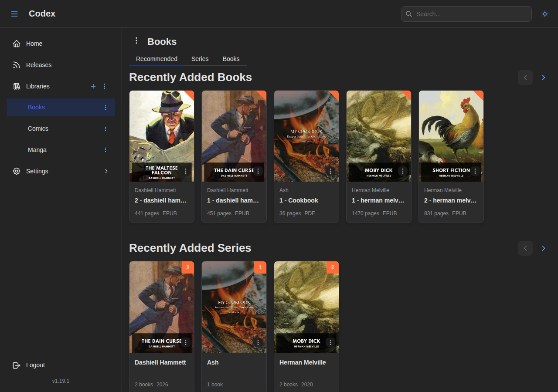Screen dimensions: 558x392
Task: Click the Libraries bookshelf icon
Action: [x=17, y=86]
